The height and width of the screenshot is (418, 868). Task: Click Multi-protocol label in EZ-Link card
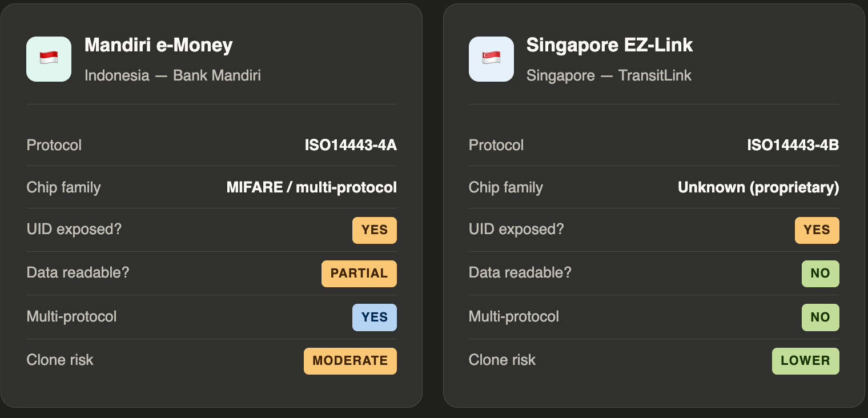514,316
